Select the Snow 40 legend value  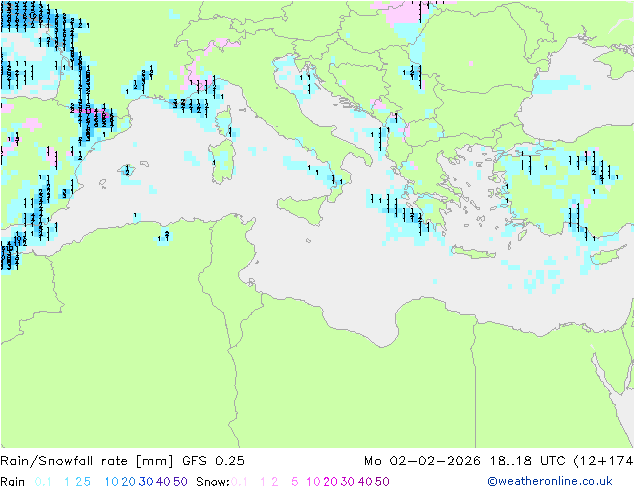pos(365,482)
